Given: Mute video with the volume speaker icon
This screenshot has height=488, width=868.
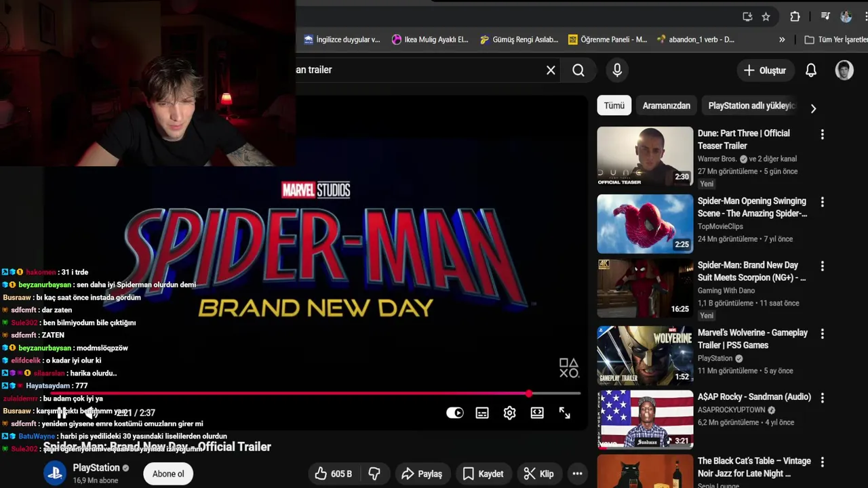Looking at the screenshot, I should point(91,413).
